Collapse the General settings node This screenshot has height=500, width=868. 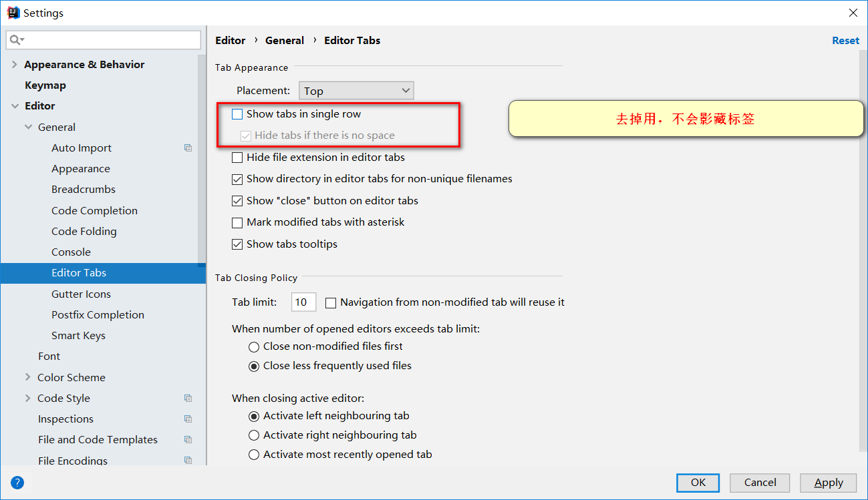(x=27, y=127)
